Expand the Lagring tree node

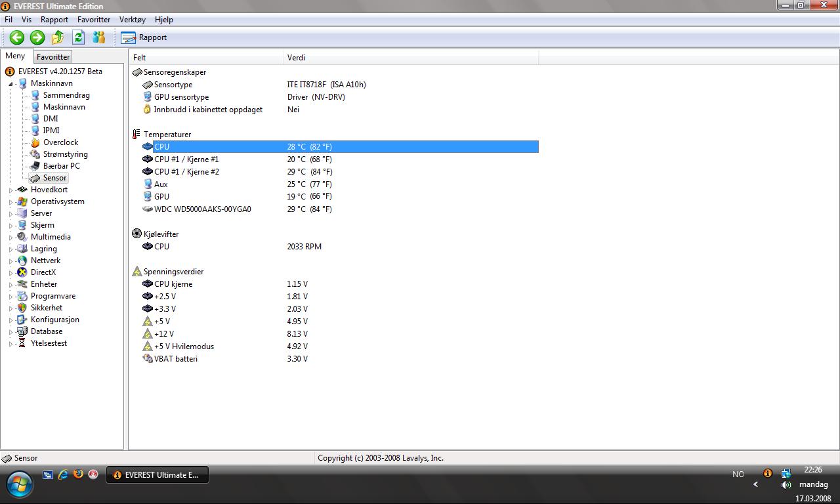point(10,249)
